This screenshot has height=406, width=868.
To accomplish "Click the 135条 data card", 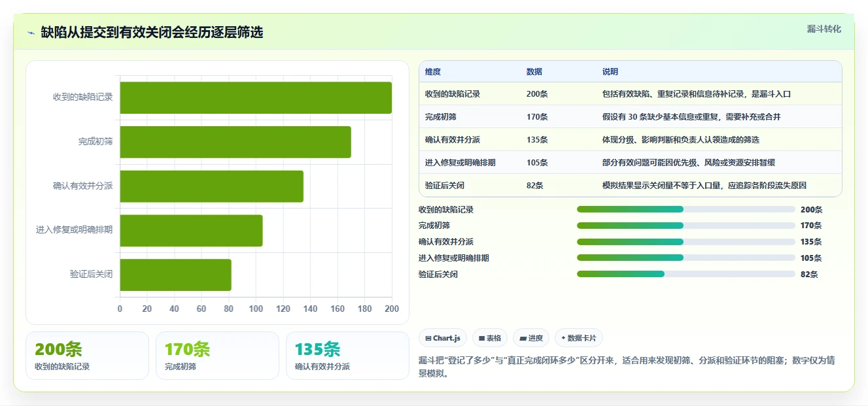I will 347,356.
